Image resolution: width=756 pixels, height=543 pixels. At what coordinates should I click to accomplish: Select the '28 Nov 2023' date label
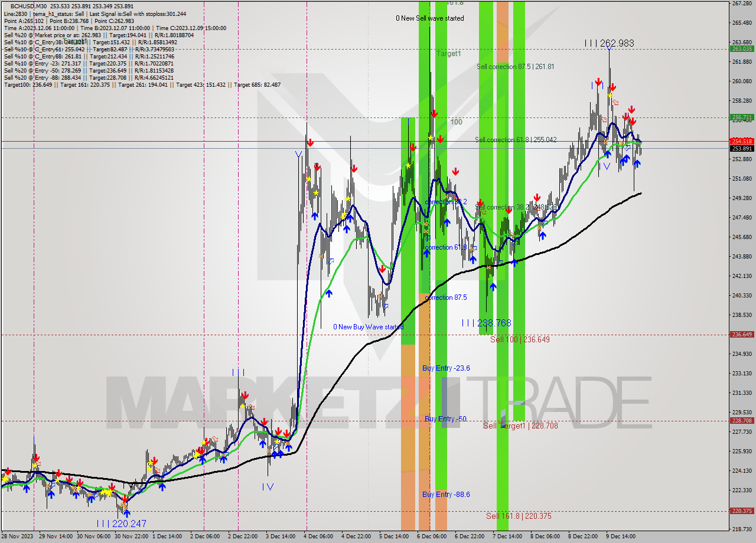pyautogui.click(x=17, y=537)
